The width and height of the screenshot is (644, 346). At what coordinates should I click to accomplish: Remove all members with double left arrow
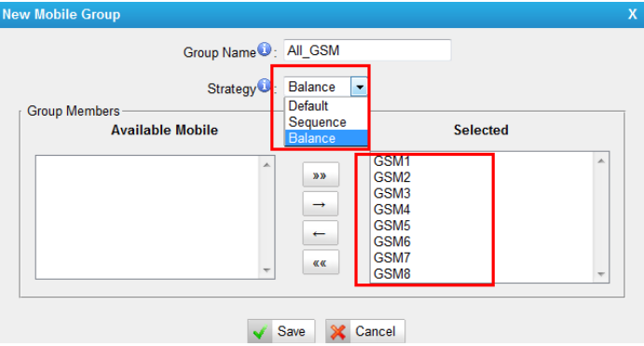(x=321, y=263)
